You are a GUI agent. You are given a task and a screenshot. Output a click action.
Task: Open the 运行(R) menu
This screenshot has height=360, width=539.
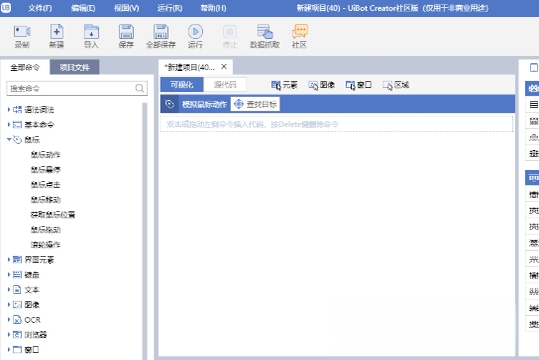[x=170, y=8]
